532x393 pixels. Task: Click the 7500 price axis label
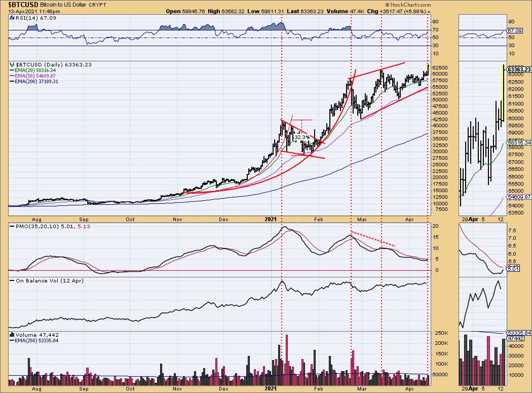coord(440,209)
